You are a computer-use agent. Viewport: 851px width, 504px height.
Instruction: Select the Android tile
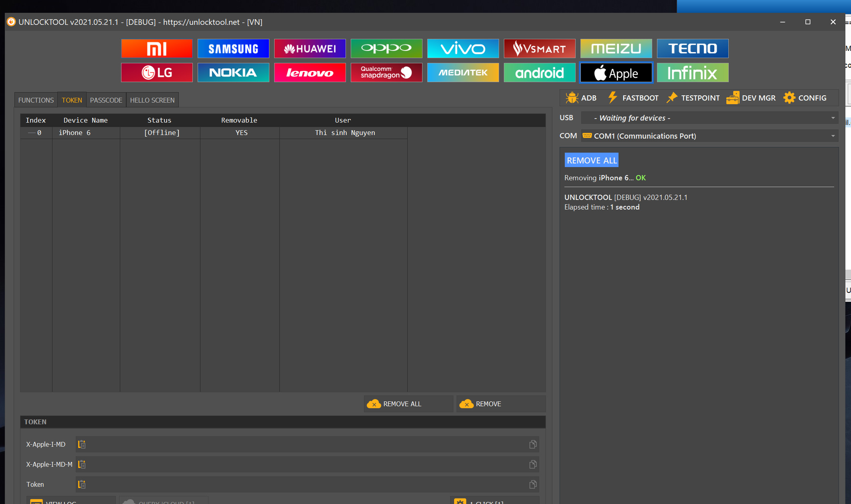[540, 73]
